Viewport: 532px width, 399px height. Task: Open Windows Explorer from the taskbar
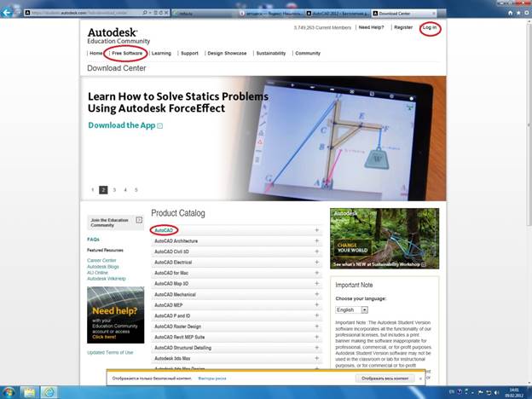pyautogui.click(x=30, y=392)
